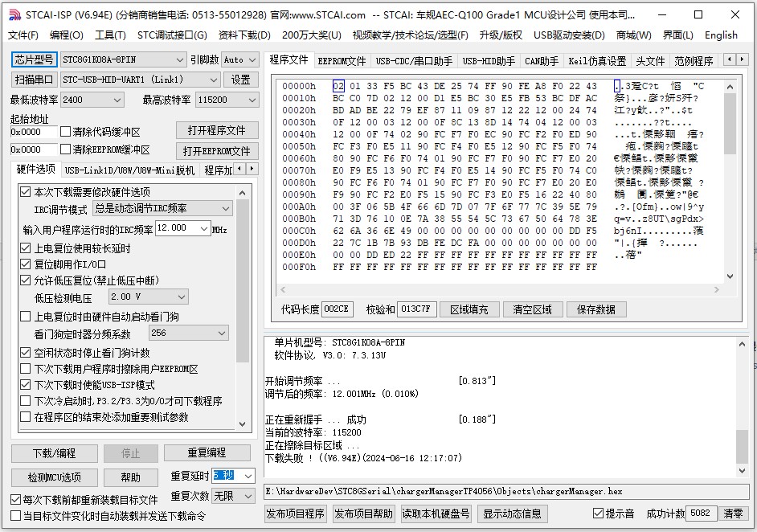Click hex viewer scrollbar up arrow
The width and height of the screenshot is (757, 532).
click(x=730, y=87)
